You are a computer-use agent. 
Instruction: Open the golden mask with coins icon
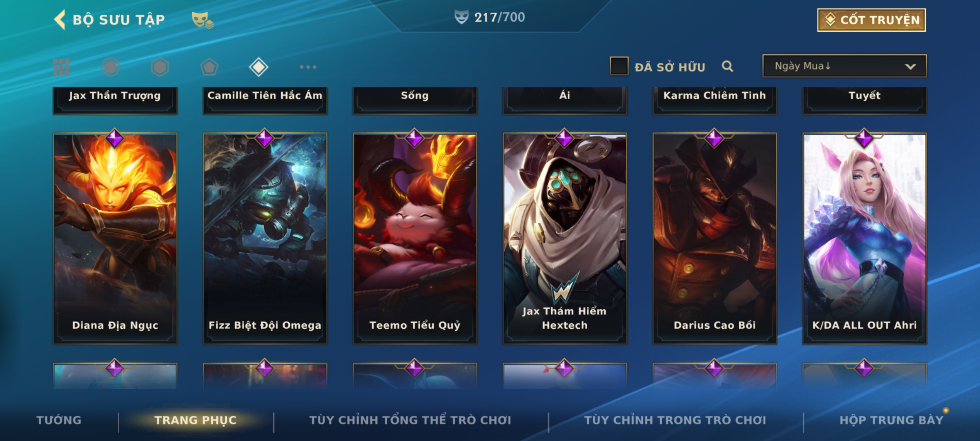pyautogui.click(x=203, y=20)
